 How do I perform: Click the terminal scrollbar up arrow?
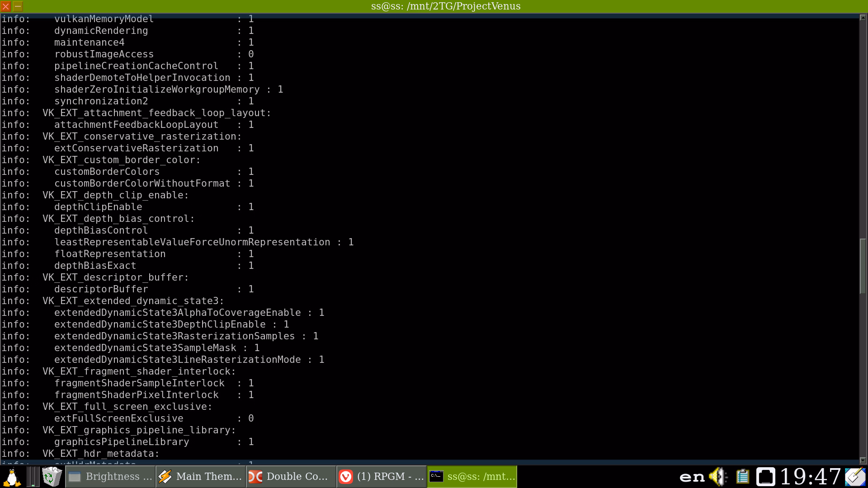(863, 17)
